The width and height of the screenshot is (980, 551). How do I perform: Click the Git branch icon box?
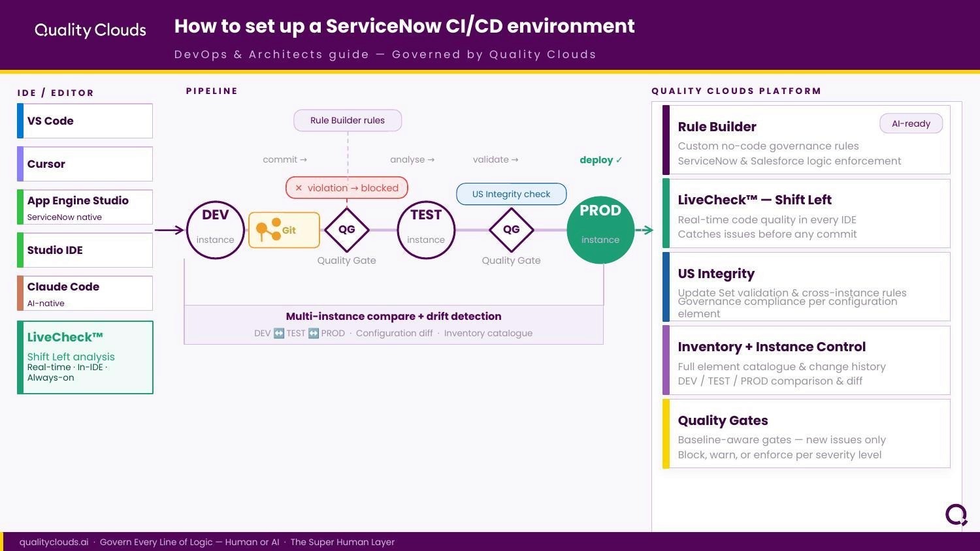click(284, 230)
